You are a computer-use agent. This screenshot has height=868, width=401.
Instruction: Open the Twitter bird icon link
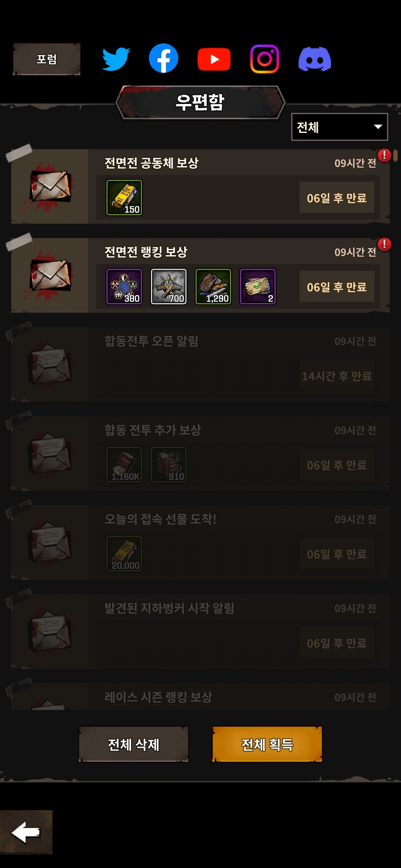(116, 59)
